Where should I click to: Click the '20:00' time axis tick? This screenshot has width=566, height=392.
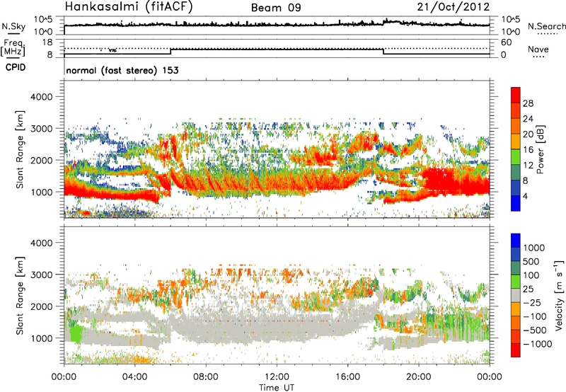[418, 377]
